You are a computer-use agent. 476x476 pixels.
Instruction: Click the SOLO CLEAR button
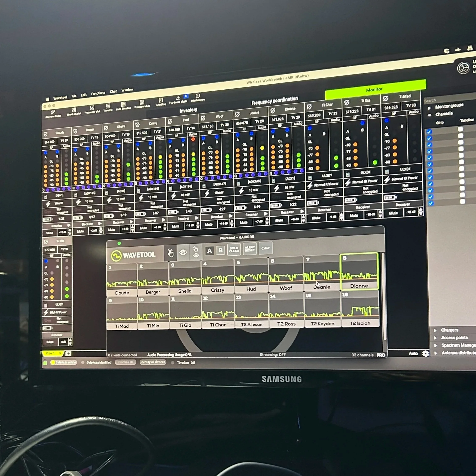click(x=234, y=250)
